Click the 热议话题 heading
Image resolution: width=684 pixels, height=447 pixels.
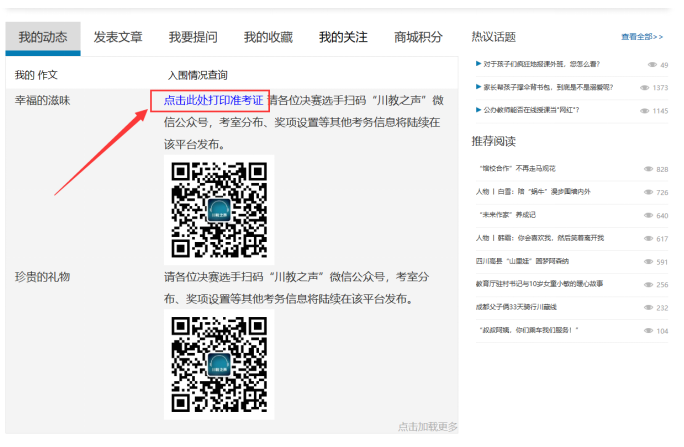click(x=493, y=37)
